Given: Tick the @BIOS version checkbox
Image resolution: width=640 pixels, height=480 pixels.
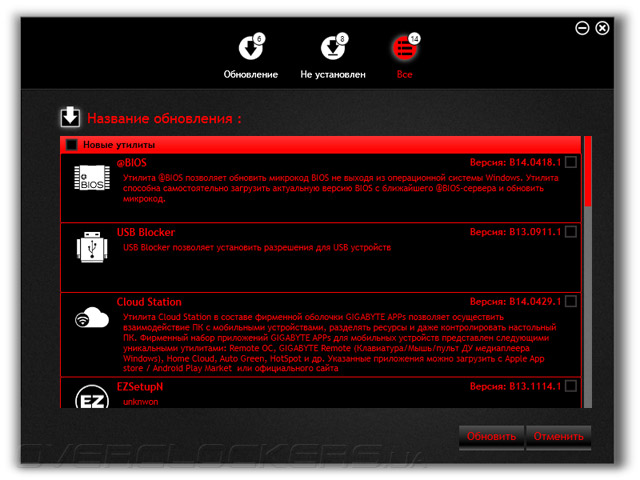Looking at the screenshot, I should pyautogui.click(x=571, y=162).
